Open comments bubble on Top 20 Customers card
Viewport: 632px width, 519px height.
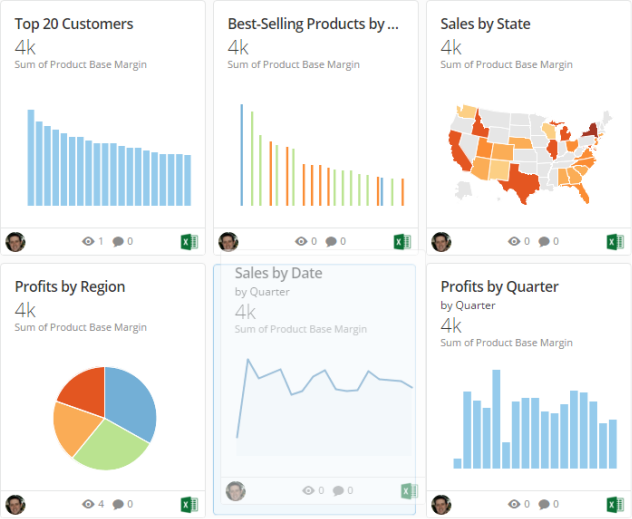pos(118,242)
